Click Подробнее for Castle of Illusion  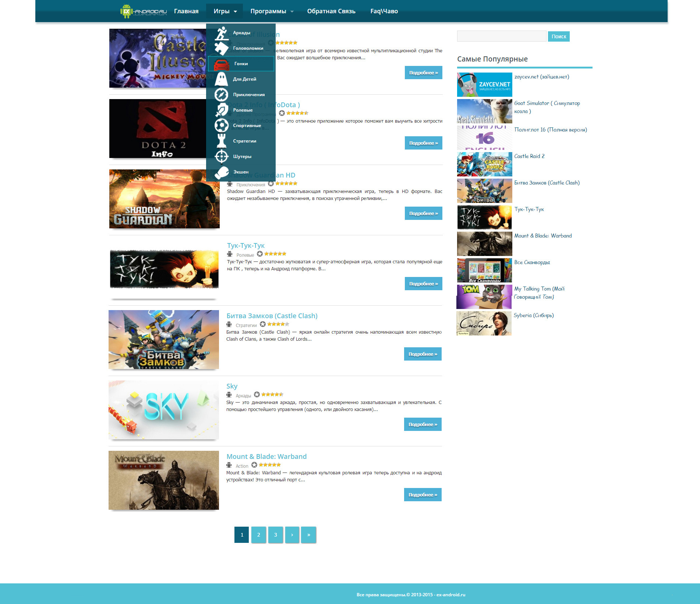pos(424,73)
